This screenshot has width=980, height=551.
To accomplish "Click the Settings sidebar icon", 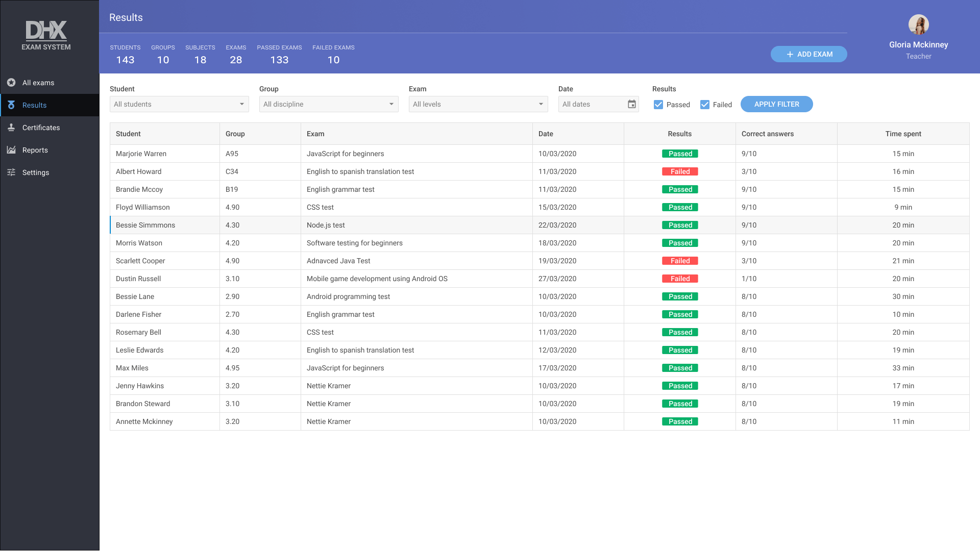I will tap(11, 172).
